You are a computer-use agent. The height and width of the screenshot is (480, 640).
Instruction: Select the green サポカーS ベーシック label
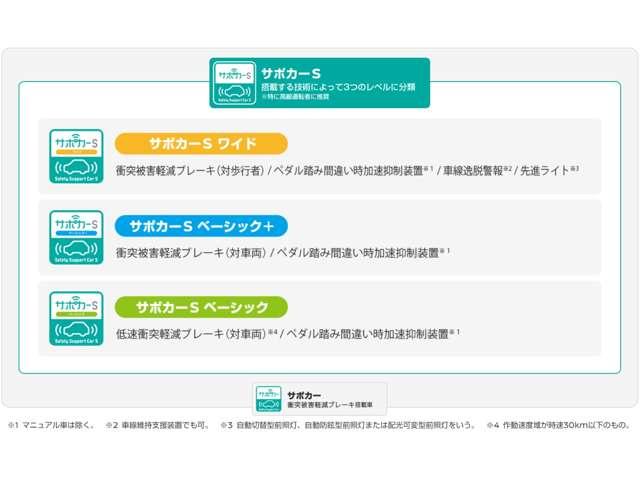[201, 307]
